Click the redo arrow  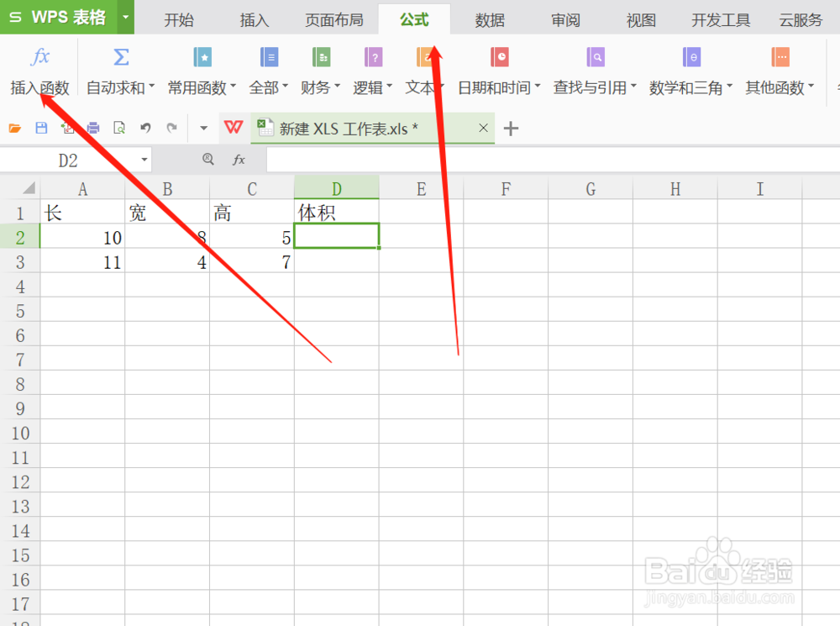pos(171,128)
